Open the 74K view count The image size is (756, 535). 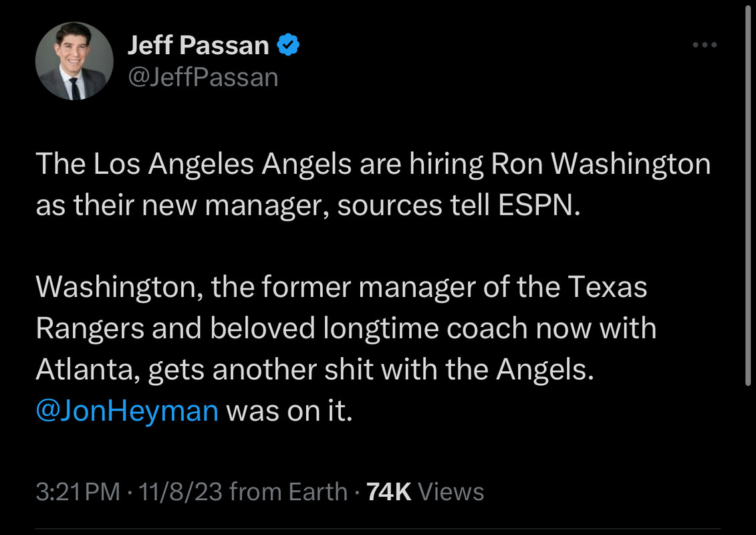tap(389, 492)
